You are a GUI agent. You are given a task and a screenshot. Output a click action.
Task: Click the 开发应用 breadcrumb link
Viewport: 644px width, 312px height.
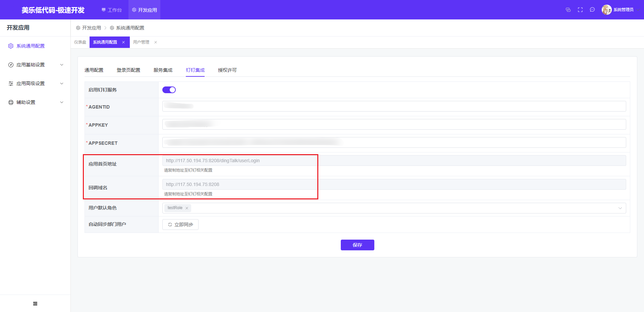91,28
